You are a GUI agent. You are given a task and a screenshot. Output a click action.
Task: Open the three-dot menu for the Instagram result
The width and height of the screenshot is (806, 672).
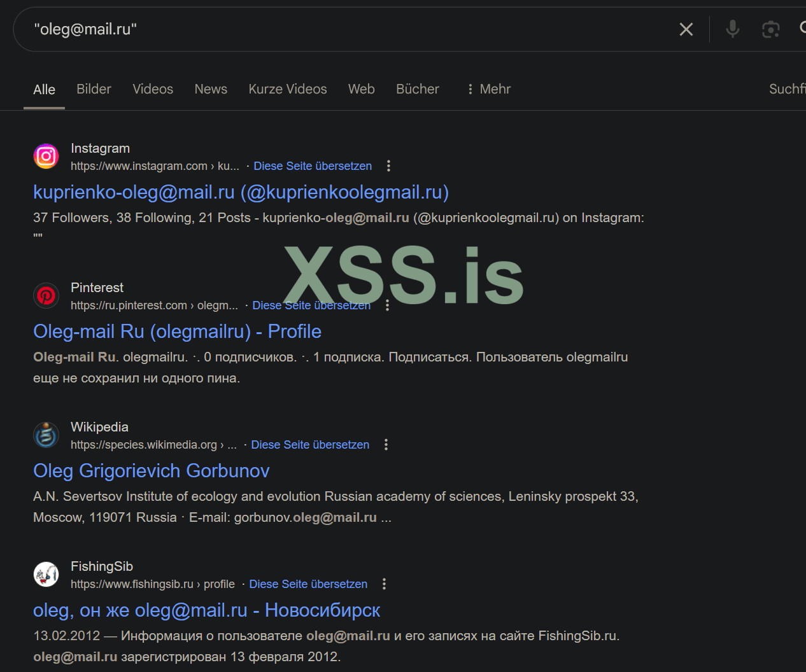click(388, 166)
